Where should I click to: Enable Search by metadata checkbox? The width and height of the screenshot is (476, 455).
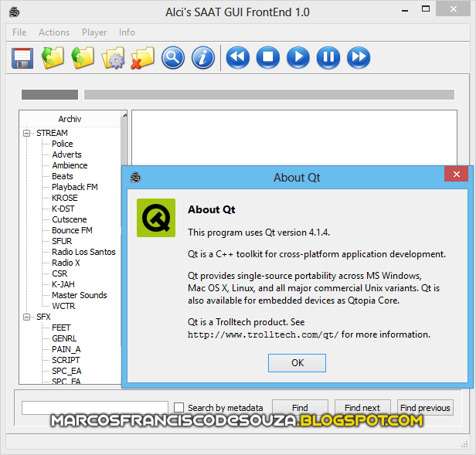[x=178, y=407]
